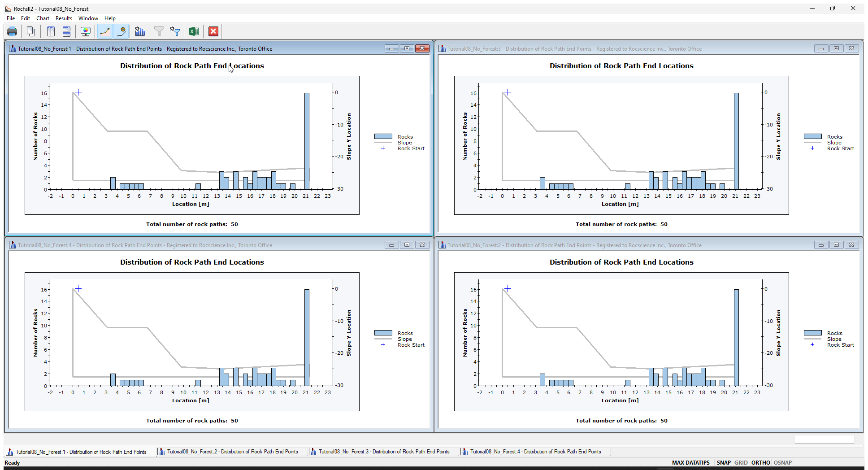
Task: Click the Print toolbar icon
Action: (12, 31)
